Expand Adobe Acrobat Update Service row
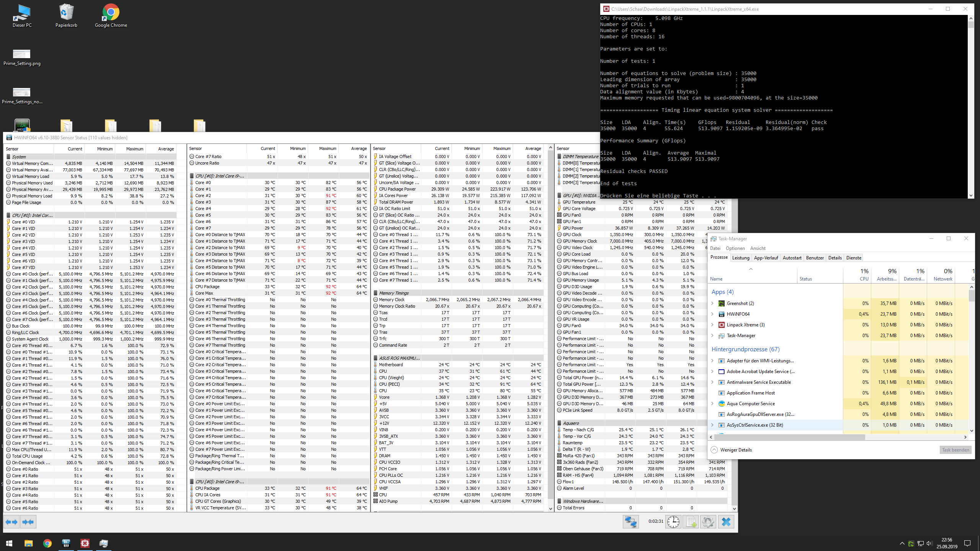Viewport: 980px width, 551px height. (712, 372)
